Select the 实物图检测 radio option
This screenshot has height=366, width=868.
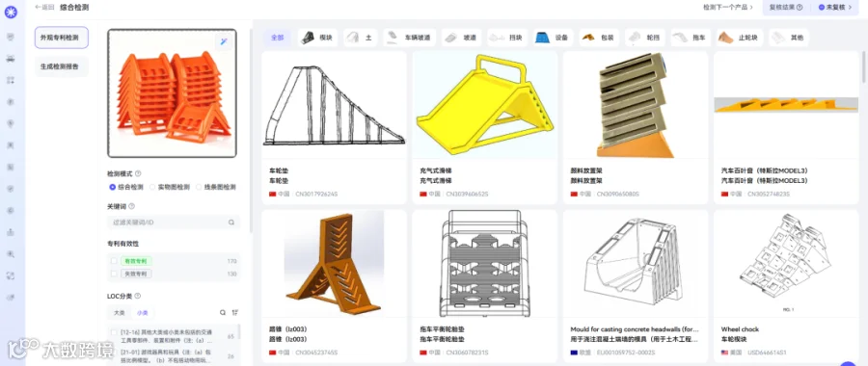[171, 187]
